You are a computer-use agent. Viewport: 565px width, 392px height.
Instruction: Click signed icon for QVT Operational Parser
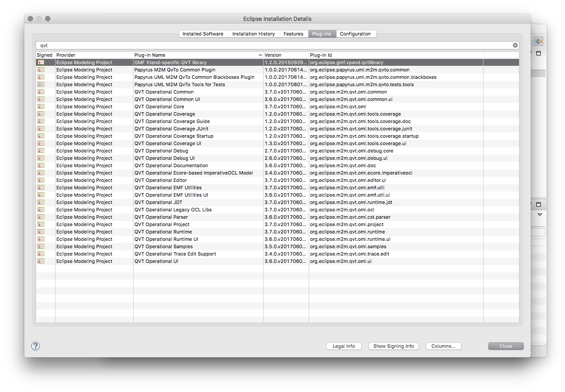tap(41, 217)
